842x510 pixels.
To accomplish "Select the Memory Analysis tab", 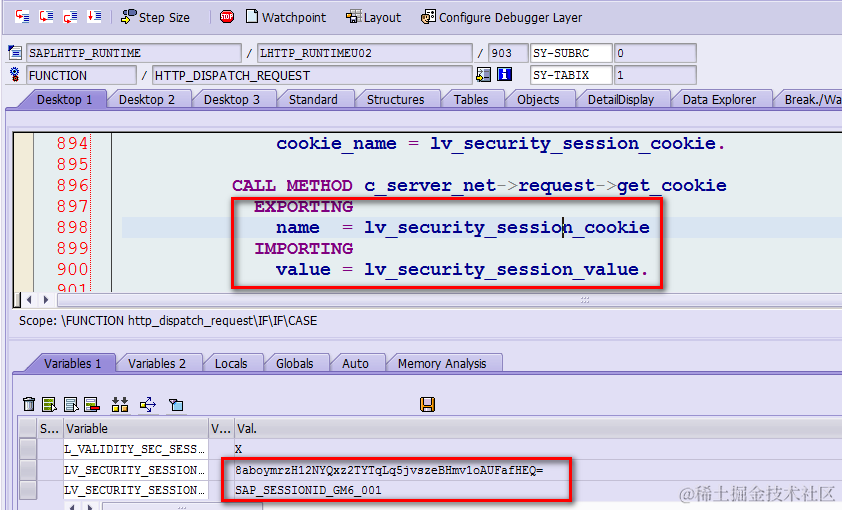I will tap(441, 363).
